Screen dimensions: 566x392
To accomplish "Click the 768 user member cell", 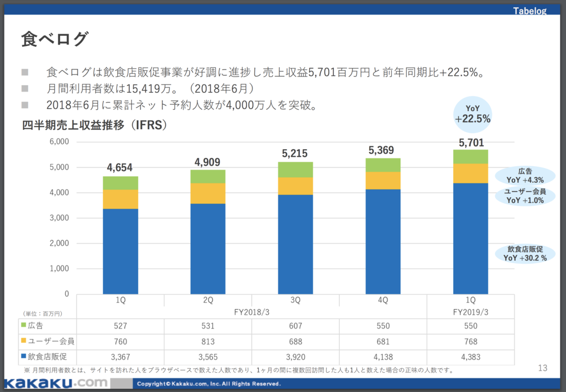I will pos(471,342).
